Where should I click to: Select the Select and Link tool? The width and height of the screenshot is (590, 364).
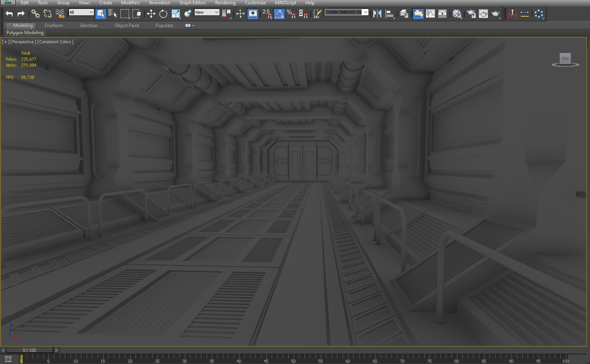35,14
